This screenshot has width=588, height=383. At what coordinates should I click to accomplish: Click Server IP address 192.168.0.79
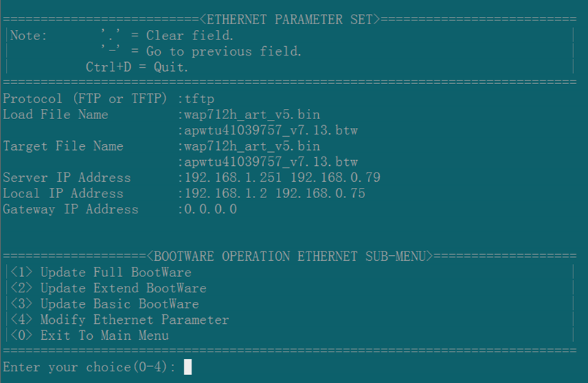click(x=336, y=178)
